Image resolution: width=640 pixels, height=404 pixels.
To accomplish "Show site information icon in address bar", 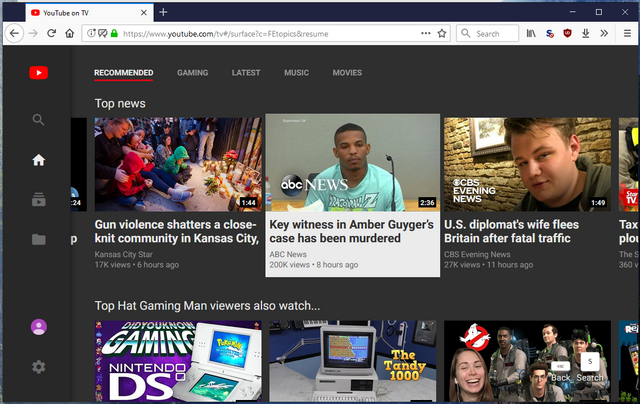I will pos(91,33).
